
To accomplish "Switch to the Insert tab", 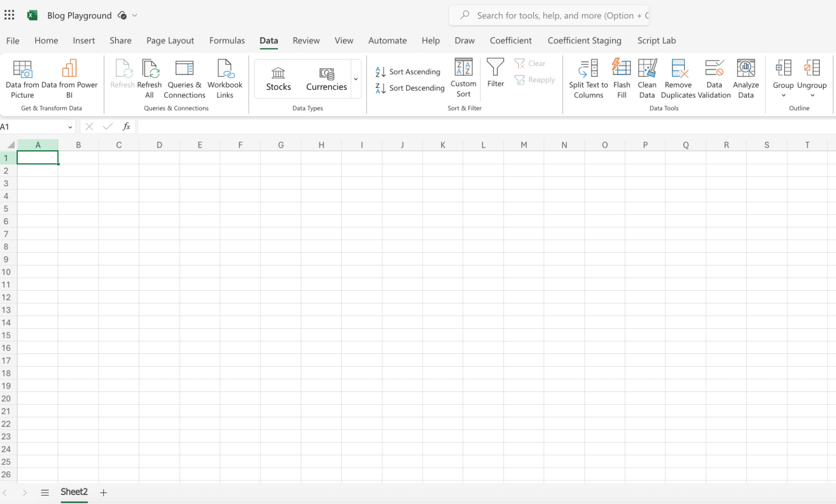I will click(x=84, y=41).
